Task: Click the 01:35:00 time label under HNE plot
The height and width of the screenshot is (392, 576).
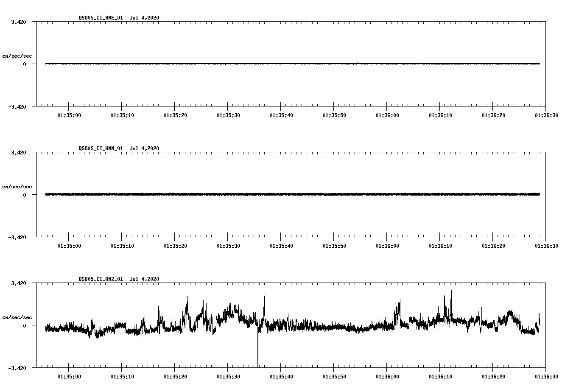Action: (69, 115)
